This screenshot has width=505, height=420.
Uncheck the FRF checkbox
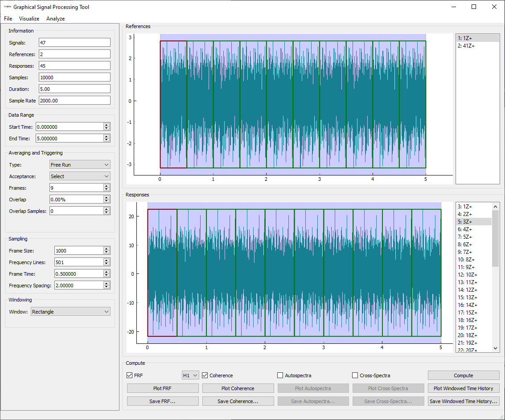tap(130, 375)
